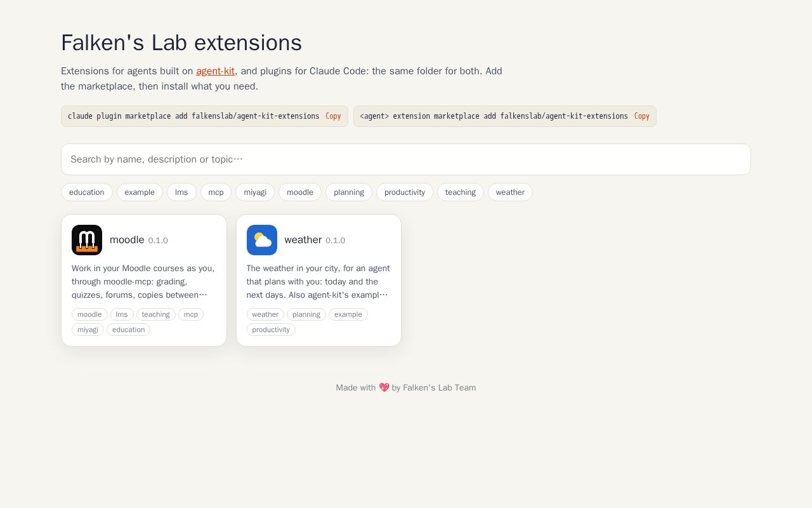Follow the agent-kit link
This screenshot has height=508, width=812.
(215, 71)
